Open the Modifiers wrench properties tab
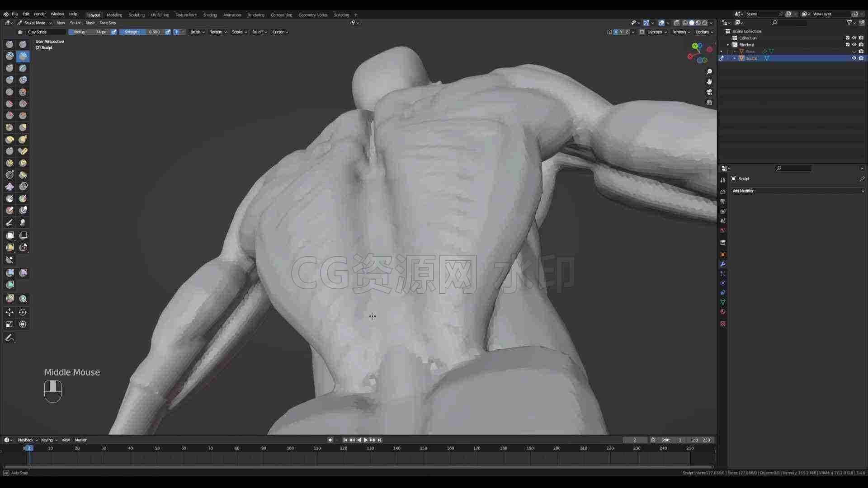This screenshot has width=868, height=488. [x=723, y=264]
